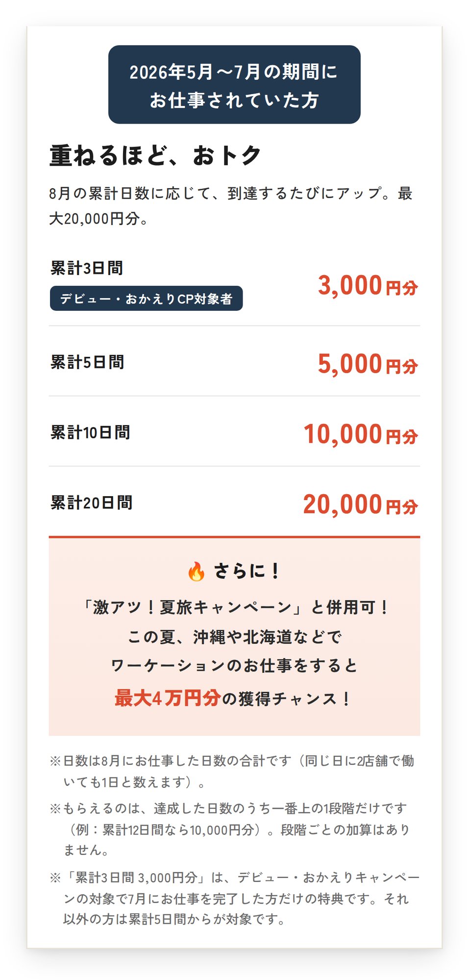Viewport: 469px width, 980px height.
Task: Click the 5,000円分 reward amount
Action: [368, 364]
